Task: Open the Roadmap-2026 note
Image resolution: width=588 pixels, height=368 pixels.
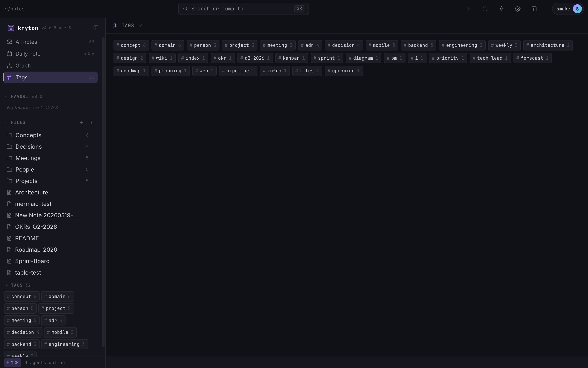Action: click(x=51, y=249)
